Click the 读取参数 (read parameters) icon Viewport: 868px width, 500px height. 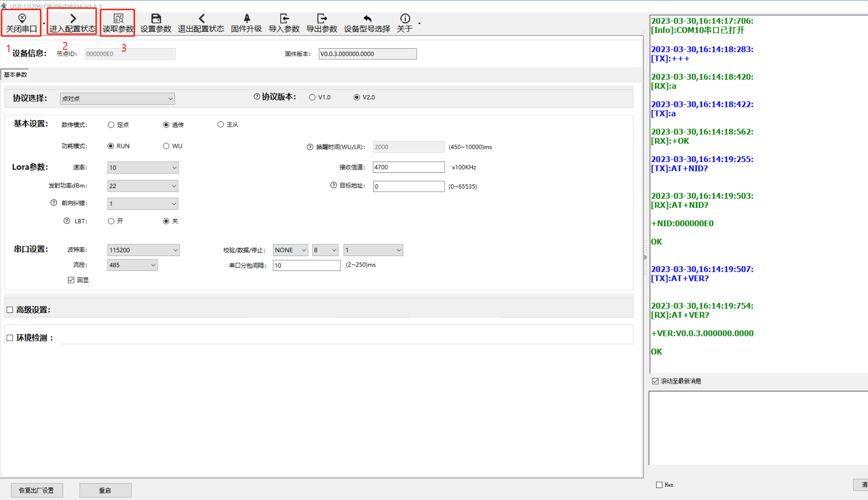pyautogui.click(x=118, y=19)
